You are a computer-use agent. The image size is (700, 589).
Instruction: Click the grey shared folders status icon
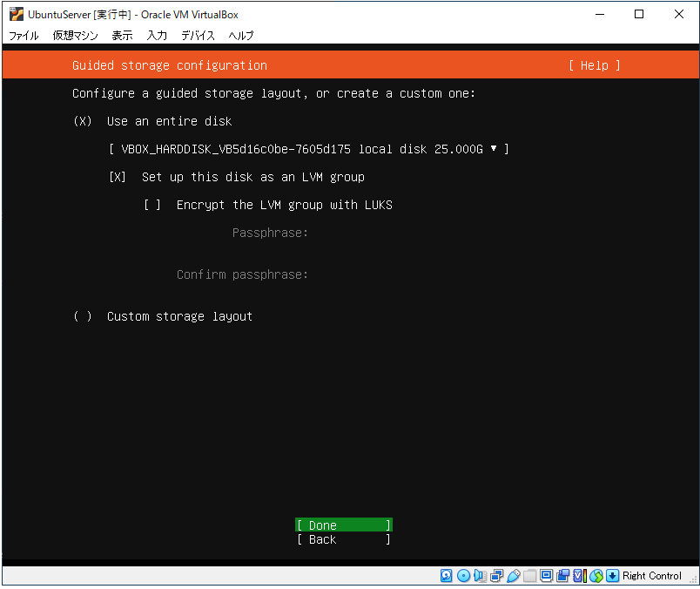(529, 576)
